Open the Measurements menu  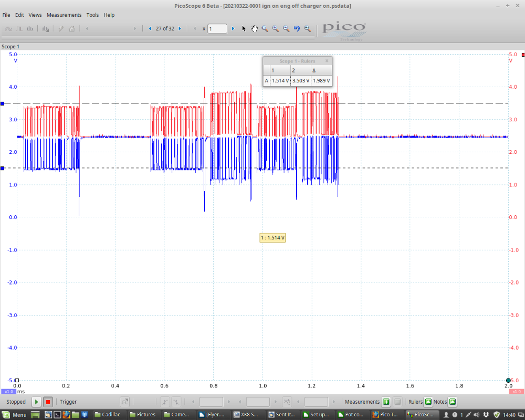click(64, 15)
